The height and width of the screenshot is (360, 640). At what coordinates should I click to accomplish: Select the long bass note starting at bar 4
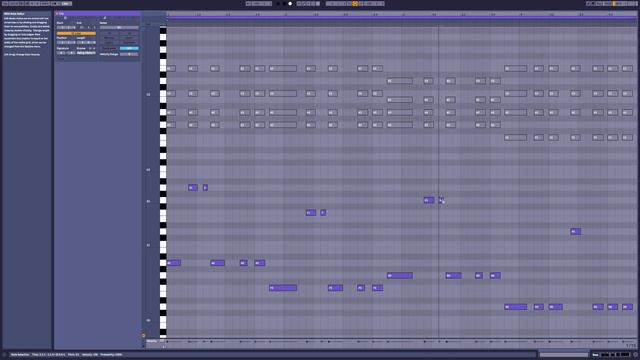pyautogui.click(x=516, y=307)
